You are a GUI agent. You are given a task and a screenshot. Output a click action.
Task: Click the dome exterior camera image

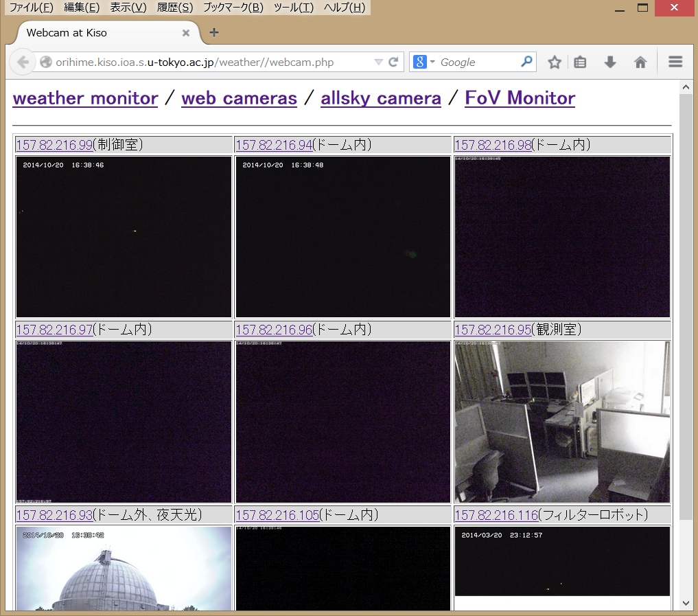124,568
